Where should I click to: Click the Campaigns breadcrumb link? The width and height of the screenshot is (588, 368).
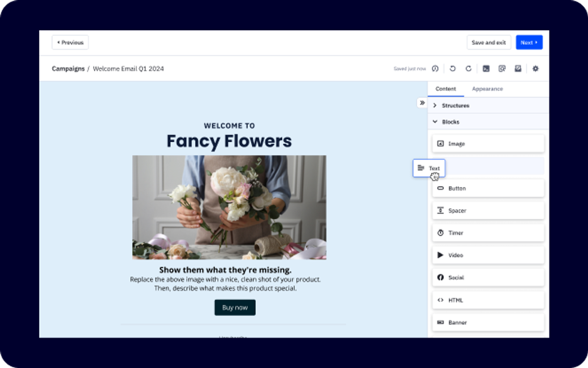[68, 69]
